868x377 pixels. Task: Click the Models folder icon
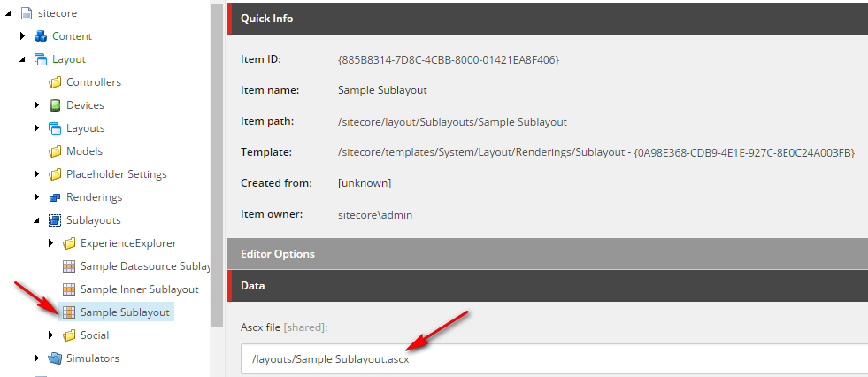pyautogui.click(x=54, y=151)
